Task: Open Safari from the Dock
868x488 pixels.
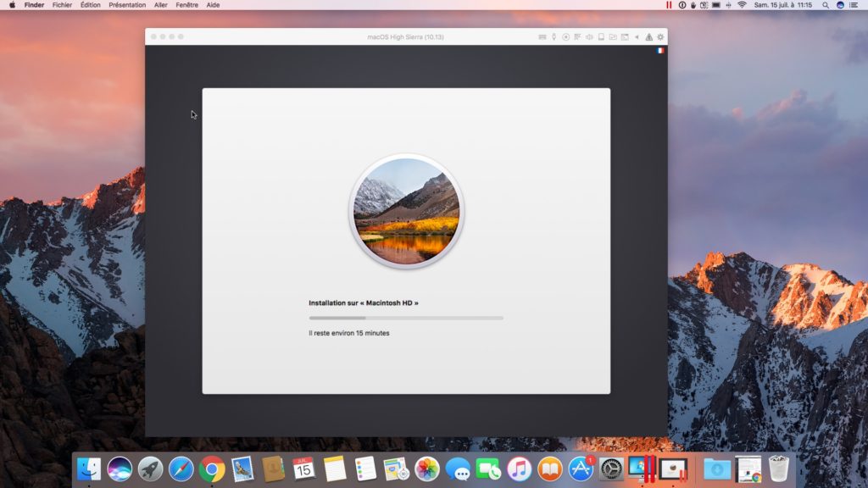Action: click(x=181, y=469)
